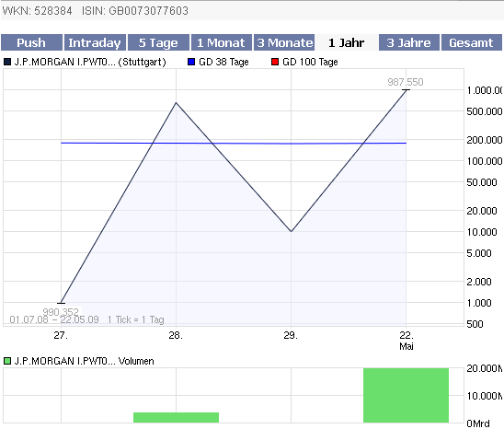Click the blue GD 38 Tage swatch
Viewport: 504px width, 429px height.
pos(191,62)
